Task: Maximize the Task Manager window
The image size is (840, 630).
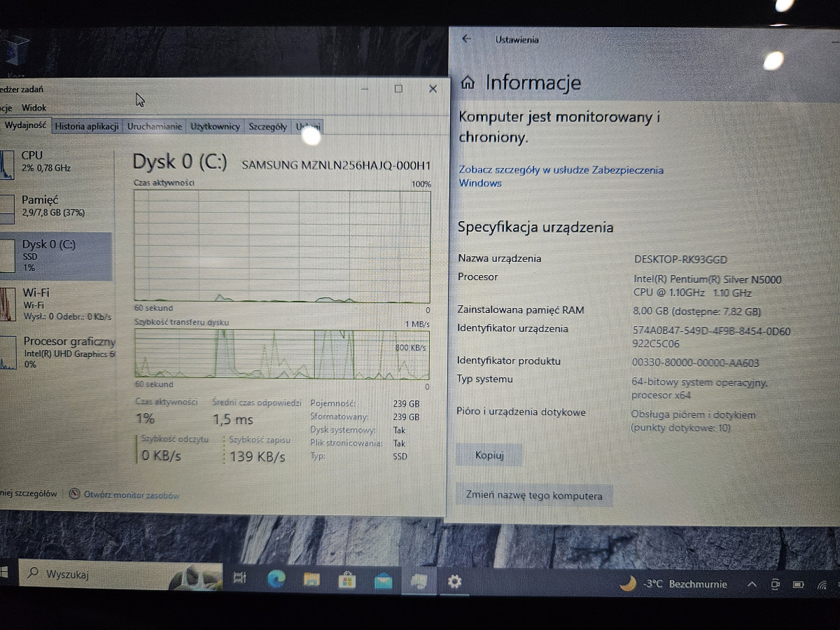Action: click(x=398, y=89)
